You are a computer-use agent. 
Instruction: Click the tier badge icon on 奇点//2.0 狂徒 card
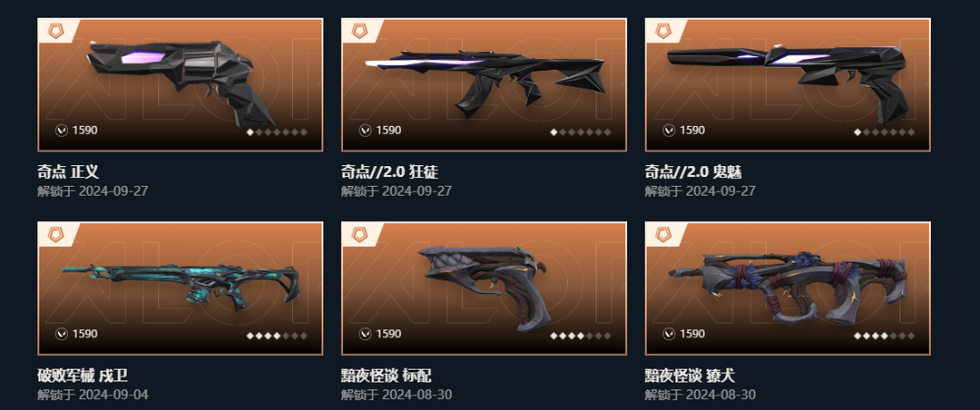point(359,31)
